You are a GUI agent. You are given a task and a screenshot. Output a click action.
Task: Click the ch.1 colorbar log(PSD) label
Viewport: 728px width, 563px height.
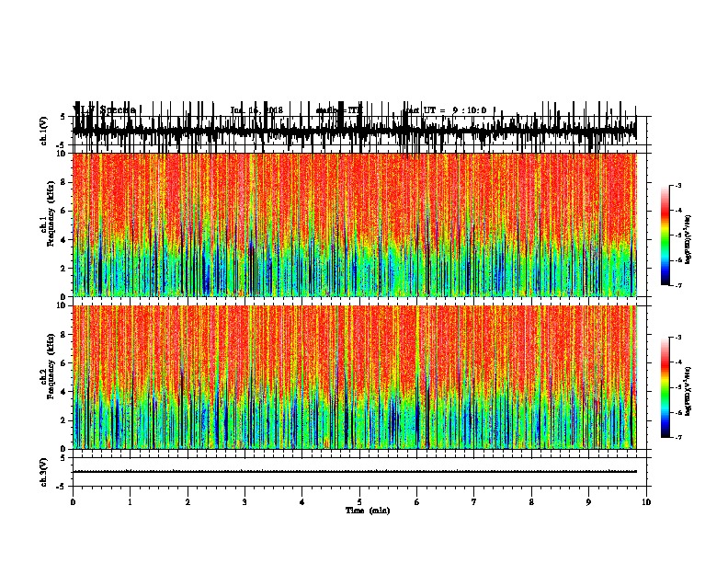click(x=688, y=239)
